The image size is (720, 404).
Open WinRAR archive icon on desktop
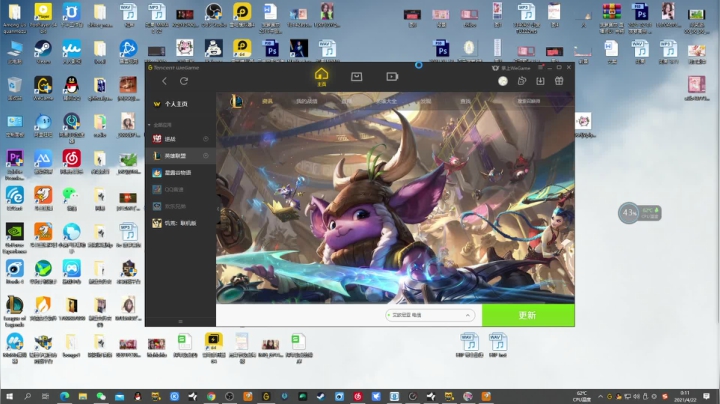click(x=612, y=19)
